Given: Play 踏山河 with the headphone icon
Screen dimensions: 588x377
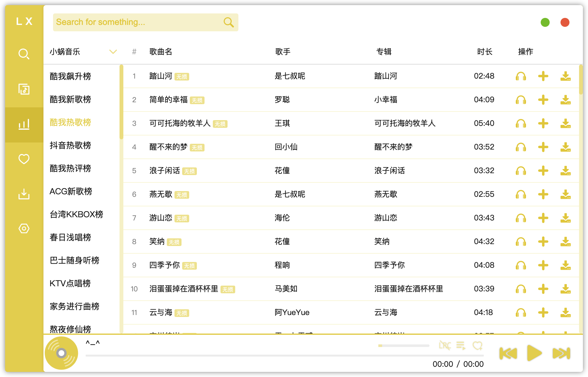Looking at the screenshot, I should point(521,76).
